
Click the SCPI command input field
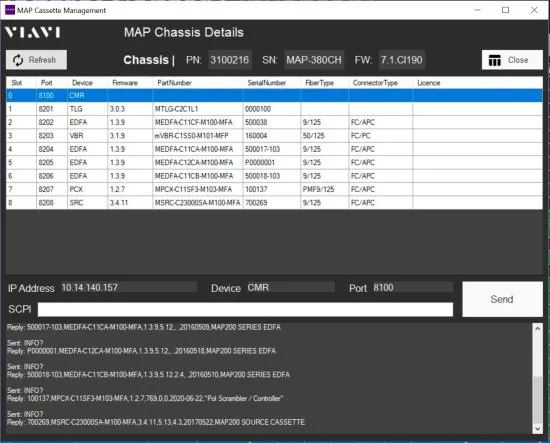[245, 309]
